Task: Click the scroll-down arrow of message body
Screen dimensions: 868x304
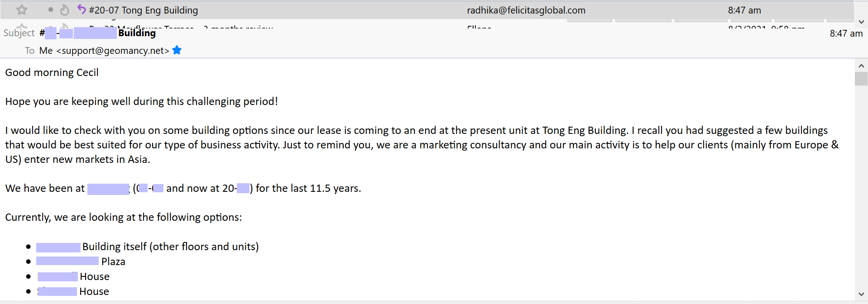Action: 861,294
